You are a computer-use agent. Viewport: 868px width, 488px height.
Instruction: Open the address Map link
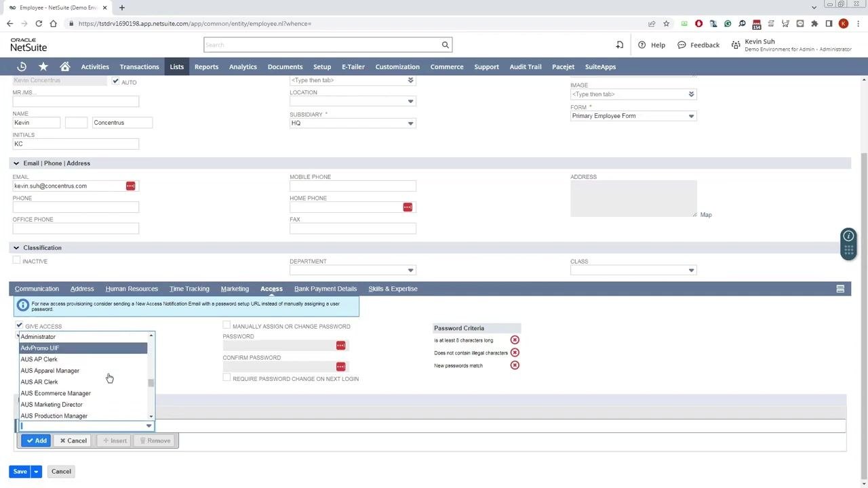[x=706, y=215]
